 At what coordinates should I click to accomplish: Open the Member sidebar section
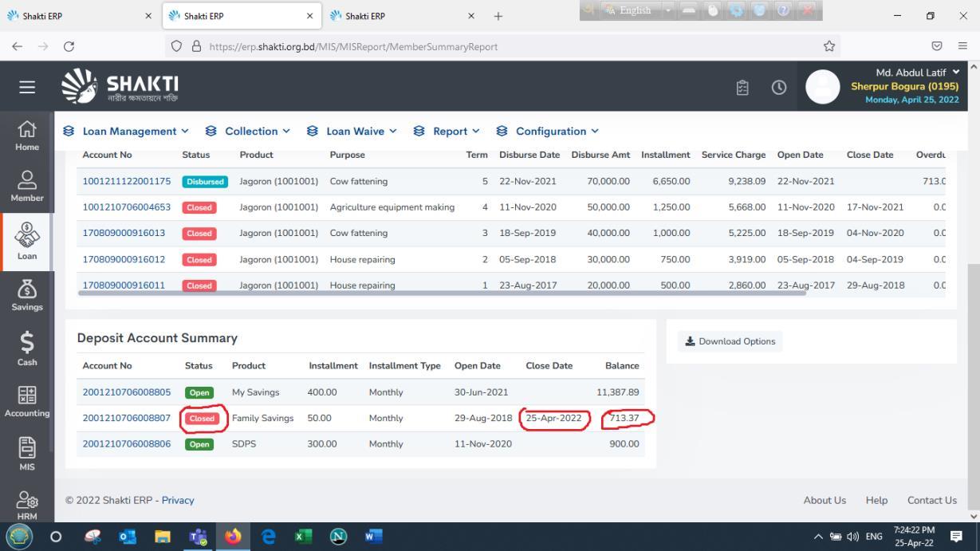(27, 187)
